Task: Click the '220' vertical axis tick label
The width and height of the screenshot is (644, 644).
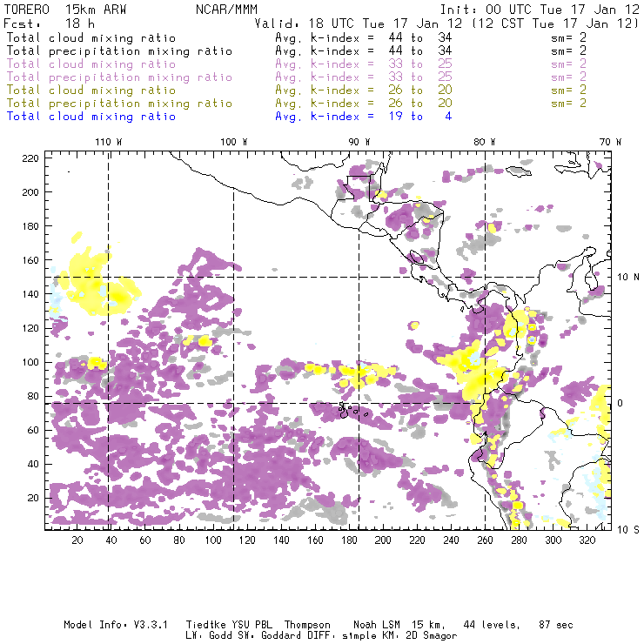Action: 30,158
